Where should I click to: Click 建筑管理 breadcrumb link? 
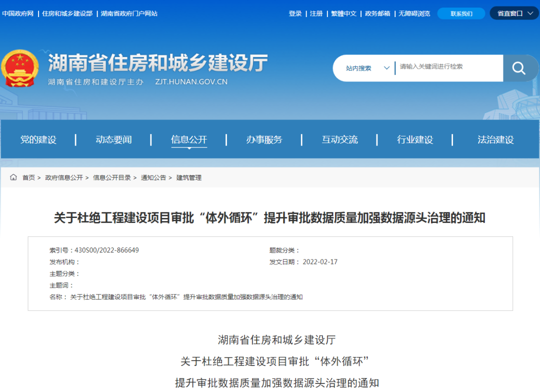pyautogui.click(x=188, y=177)
